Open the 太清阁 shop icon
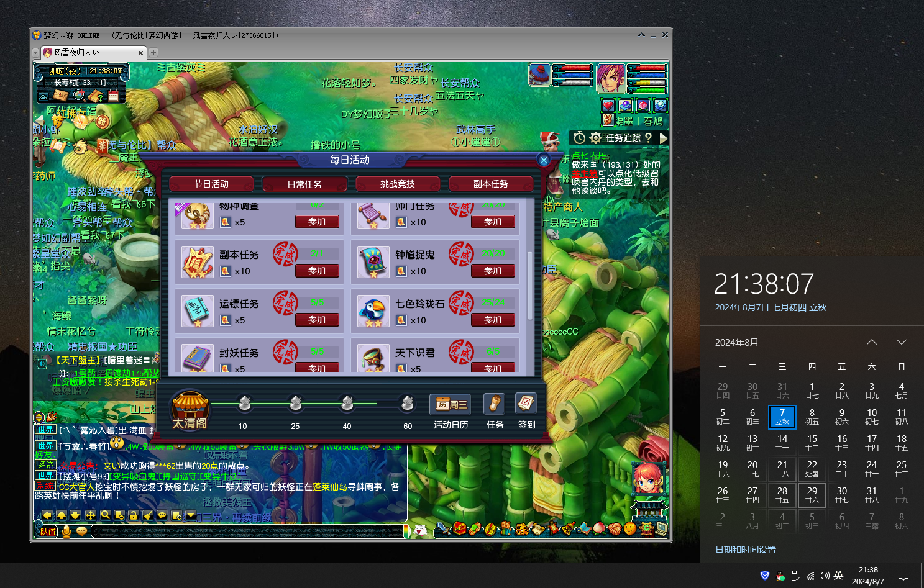Screen dimensions: 924x588 (x=190, y=409)
